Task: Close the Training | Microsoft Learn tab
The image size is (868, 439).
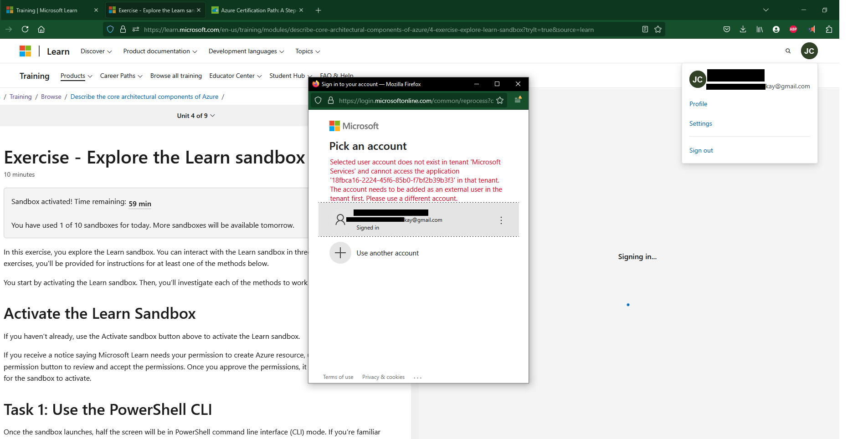Action: click(96, 10)
